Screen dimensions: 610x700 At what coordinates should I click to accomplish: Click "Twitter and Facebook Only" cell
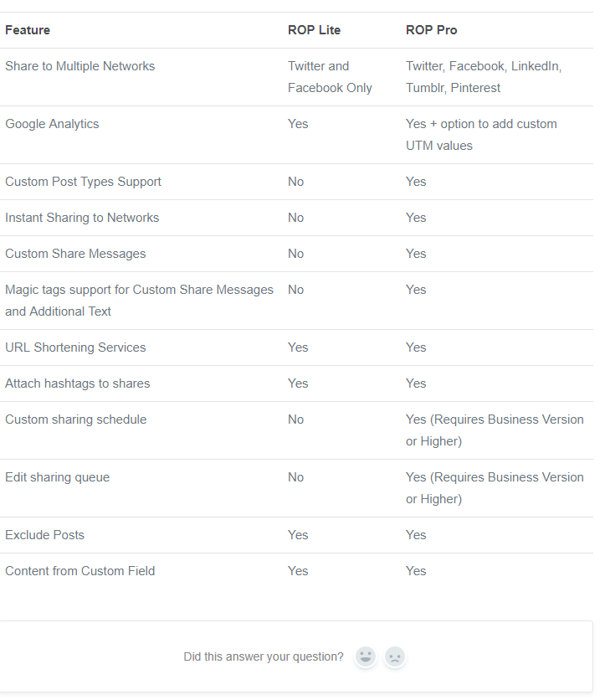[329, 77]
